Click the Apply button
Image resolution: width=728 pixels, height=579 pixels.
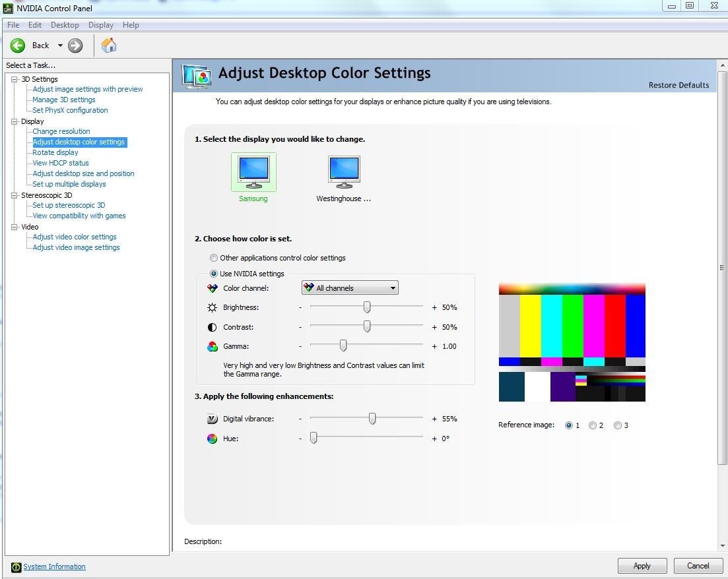[642, 566]
